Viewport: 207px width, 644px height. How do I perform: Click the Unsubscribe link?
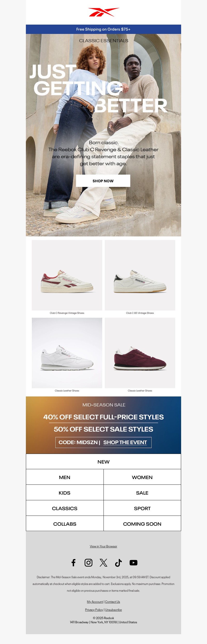pos(113,610)
